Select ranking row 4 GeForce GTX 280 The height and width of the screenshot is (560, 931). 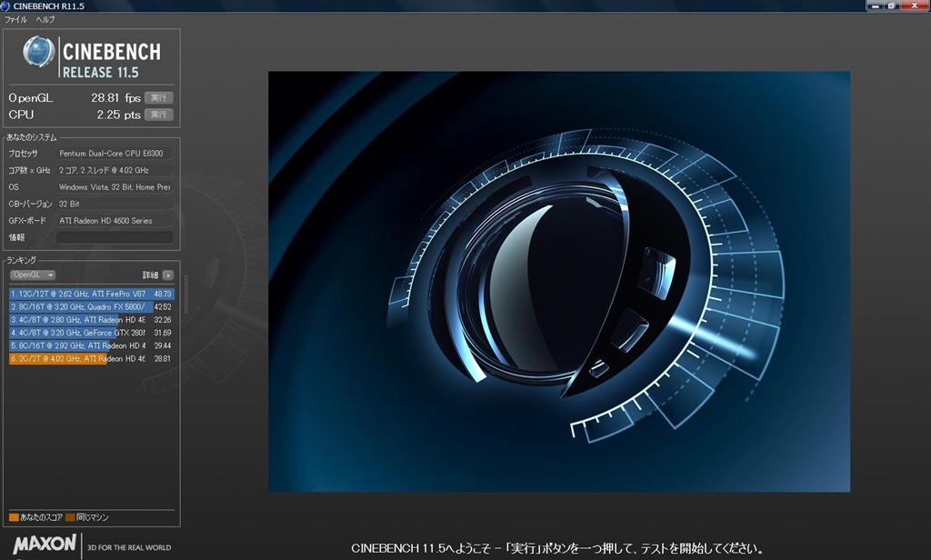pos(92,333)
